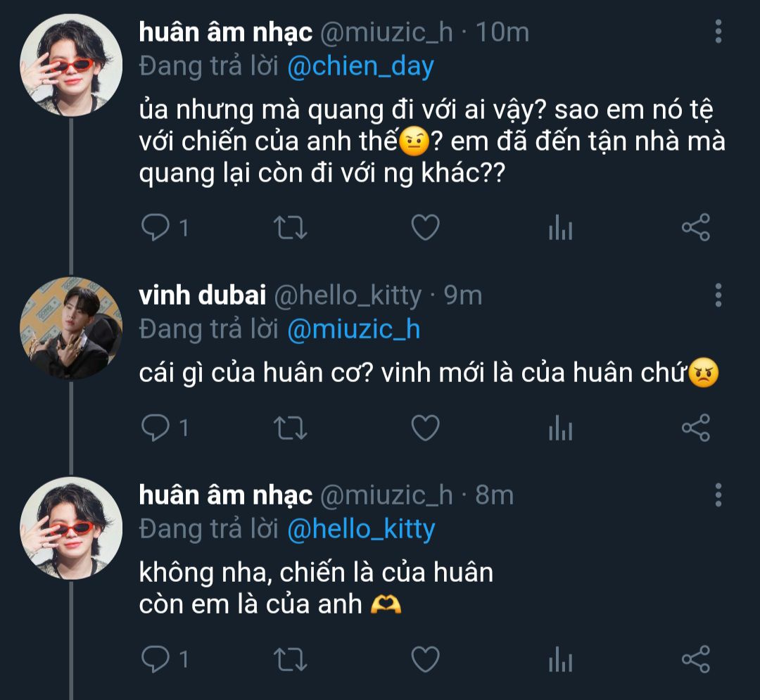Retweet the first tweet by huân âm nhạc
760x700 pixels.
click(x=288, y=228)
